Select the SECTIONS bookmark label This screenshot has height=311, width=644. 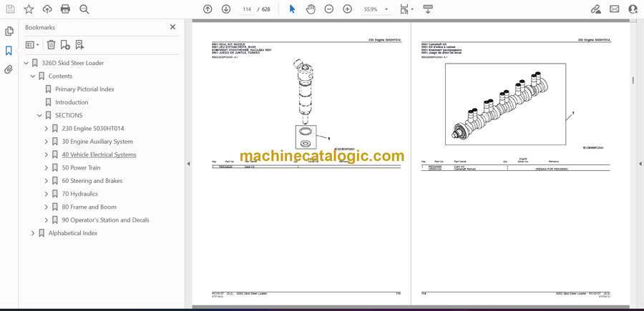coord(69,115)
